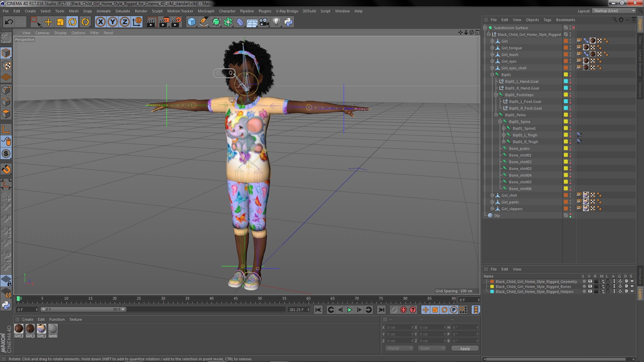Expand the Girl_shirt object node

(x=492, y=195)
